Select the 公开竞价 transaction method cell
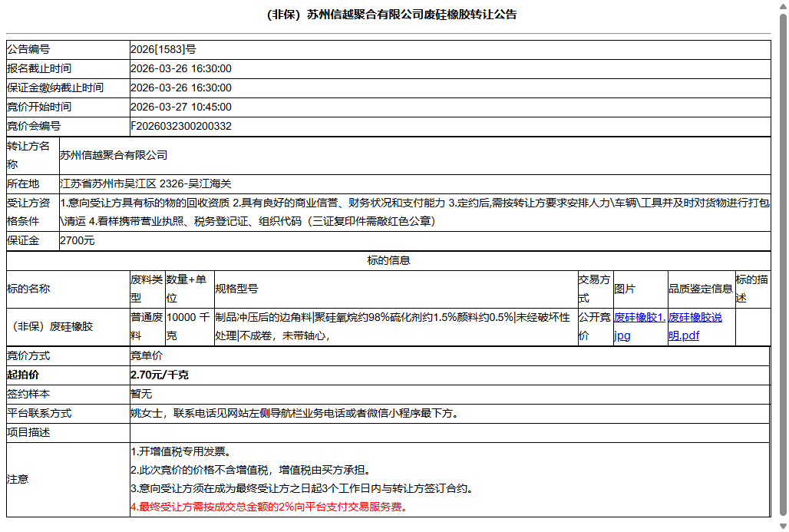The image size is (789, 532). click(594, 325)
